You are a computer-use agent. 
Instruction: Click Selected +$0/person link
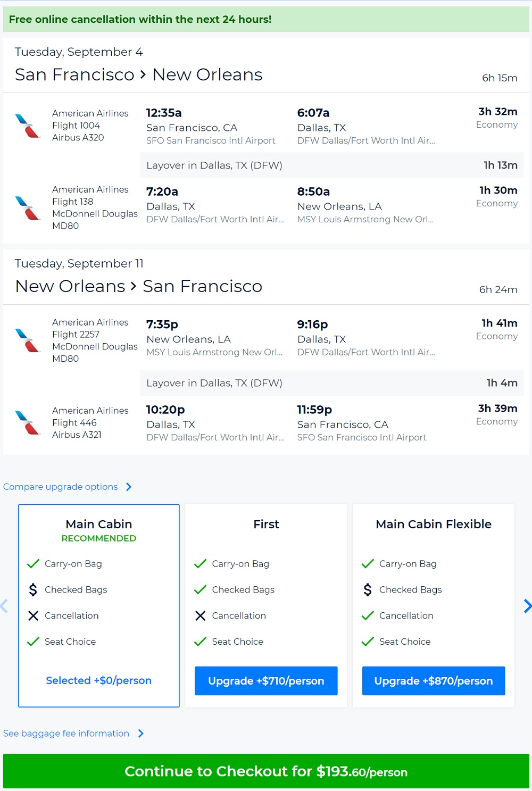[99, 680]
